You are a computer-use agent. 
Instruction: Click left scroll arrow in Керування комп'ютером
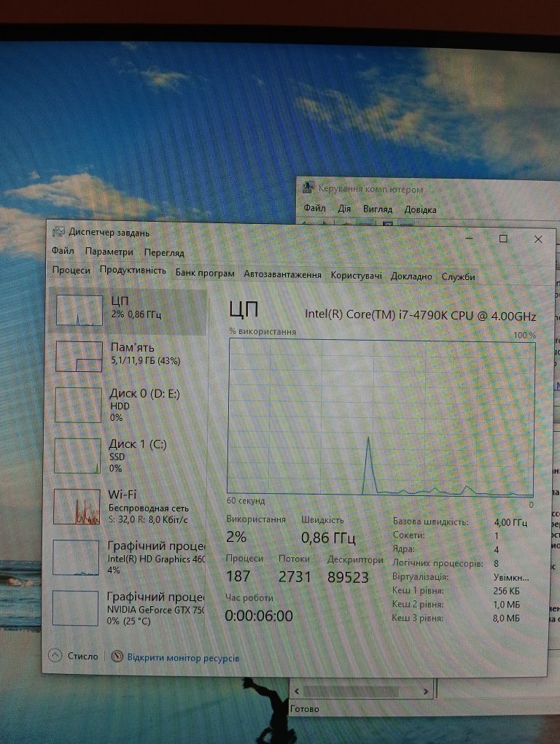297,691
